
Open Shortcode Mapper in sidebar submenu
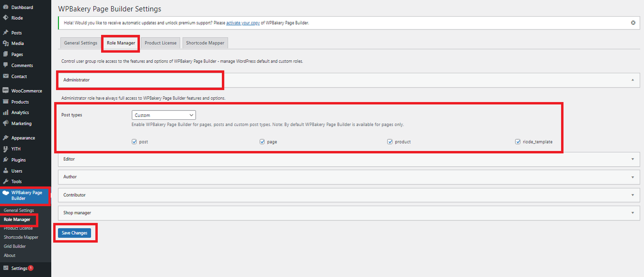[x=21, y=237]
